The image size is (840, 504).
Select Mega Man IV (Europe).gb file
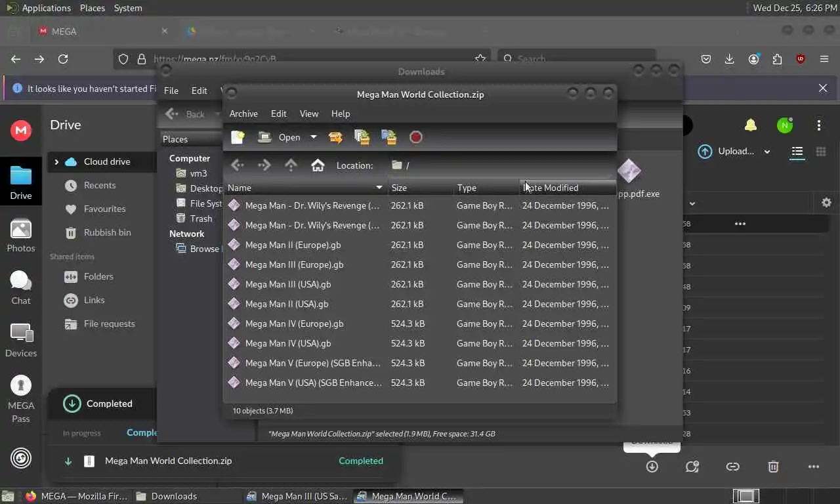[x=420, y=324]
